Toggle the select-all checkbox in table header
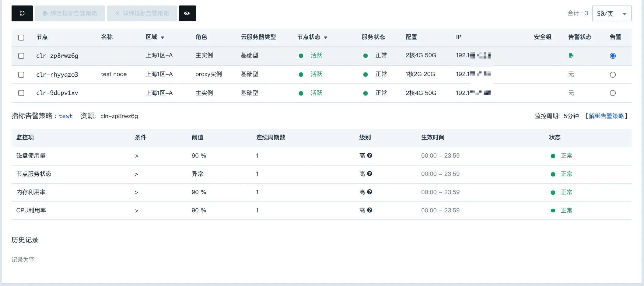 [x=21, y=37]
